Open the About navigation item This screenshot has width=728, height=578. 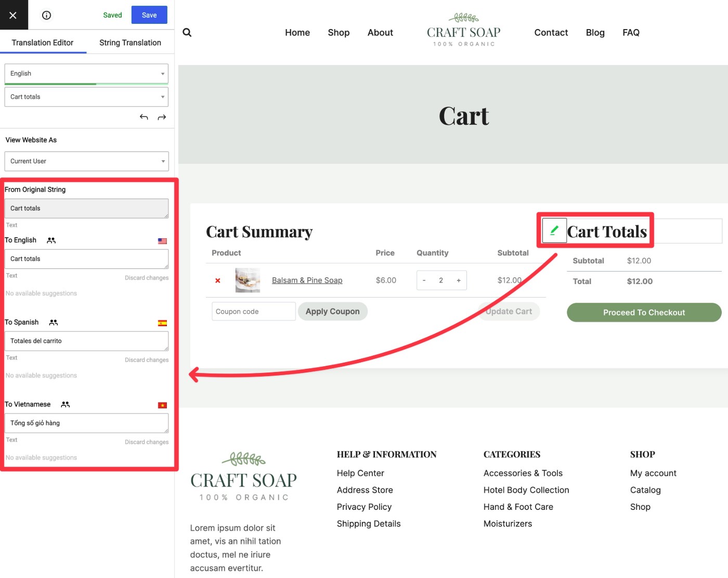tap(380, 32)
